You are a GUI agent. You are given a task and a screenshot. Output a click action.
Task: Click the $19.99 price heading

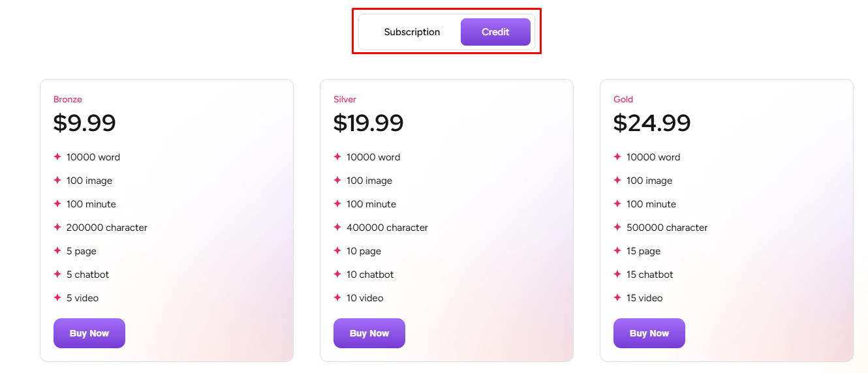pyautogui.click(x=369, y=123)
